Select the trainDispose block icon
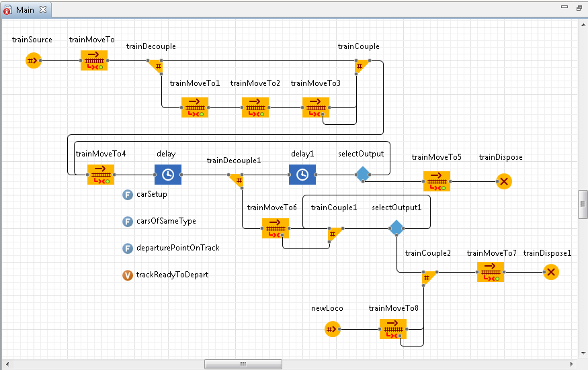This screenshot has width=588, height=370. (503, 181)
